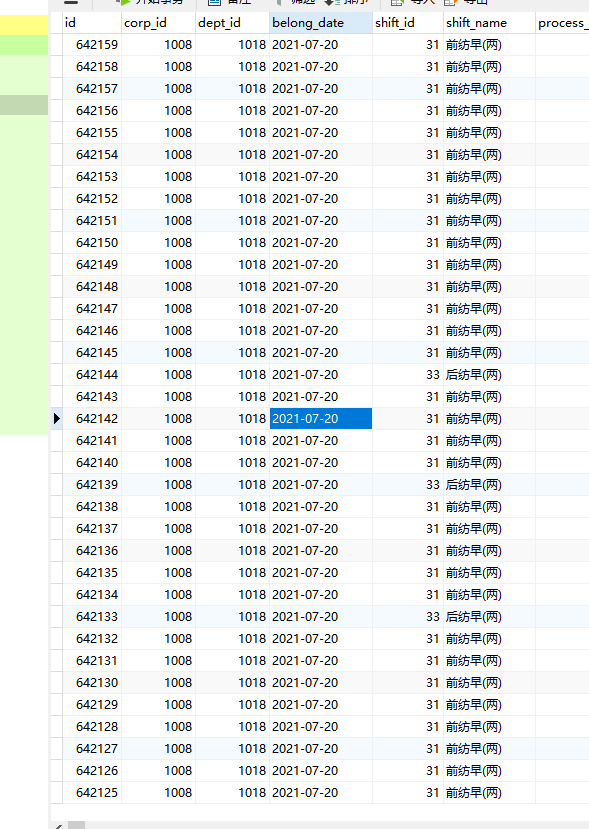The height and width of the screenshot is (829, 589).
Task: Select id cell 642138
Action: (92, 507)
